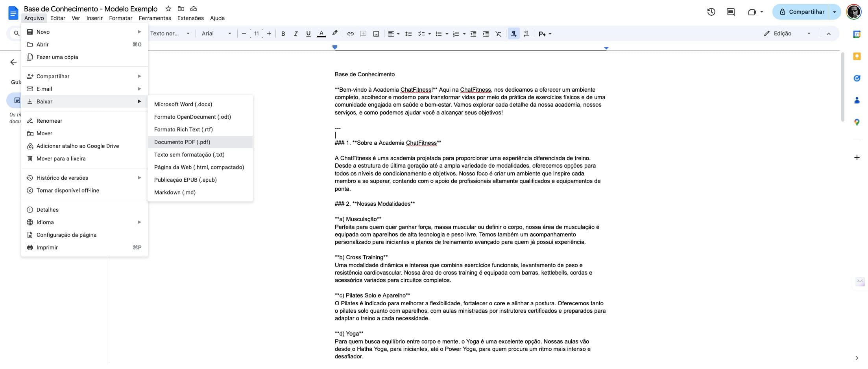This screenshot has height=369, width=868.
Task: Open the Formatar menu
Action: pos(121,18)
